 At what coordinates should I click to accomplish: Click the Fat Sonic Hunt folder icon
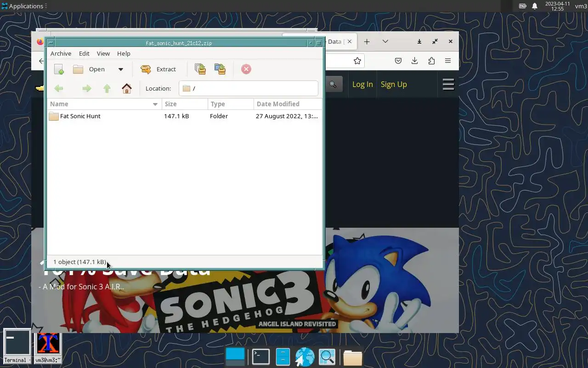[54, 116]
